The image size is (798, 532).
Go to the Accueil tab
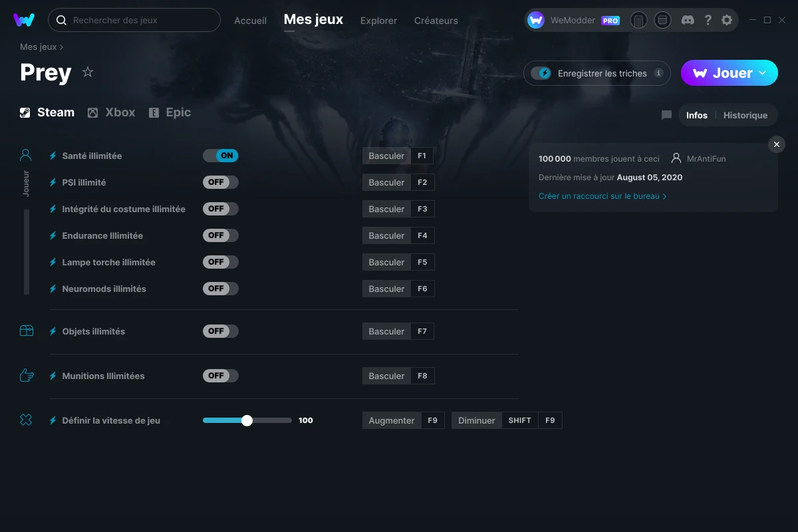coord(250,21)
